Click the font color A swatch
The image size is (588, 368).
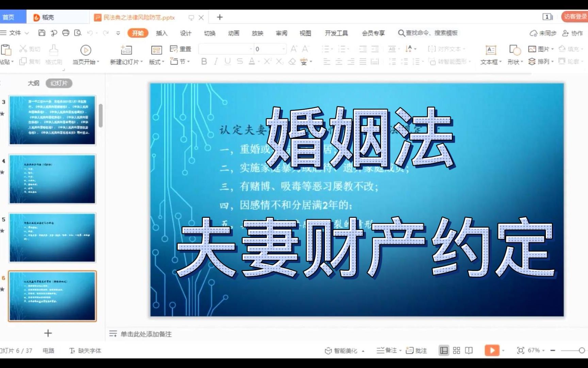pos(252,62)
